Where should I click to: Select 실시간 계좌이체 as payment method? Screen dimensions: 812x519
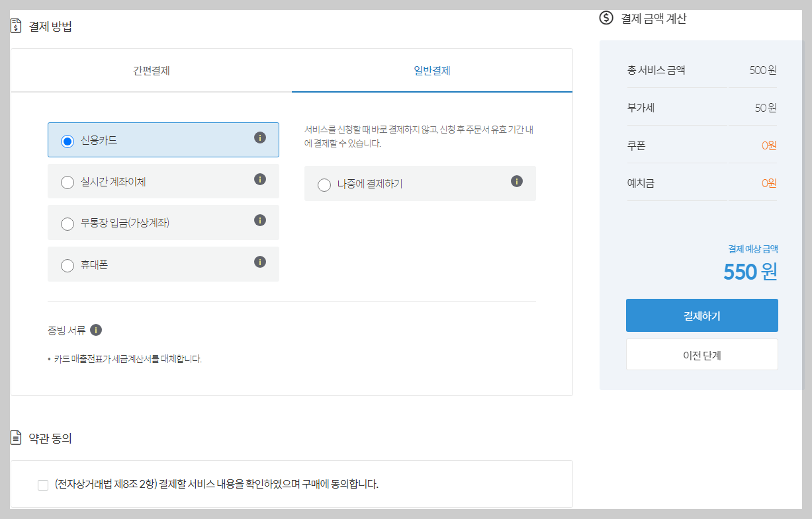pos(67,181)
